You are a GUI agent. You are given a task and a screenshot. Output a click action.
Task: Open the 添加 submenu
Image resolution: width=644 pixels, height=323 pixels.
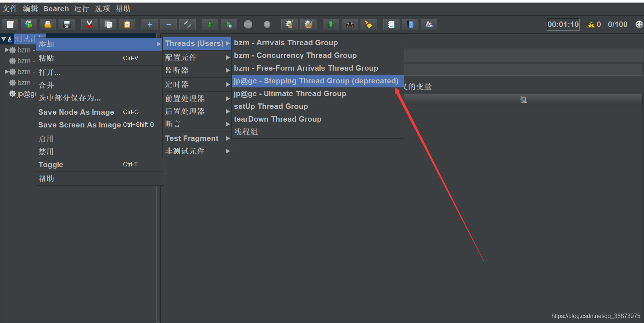click(99, 44)
